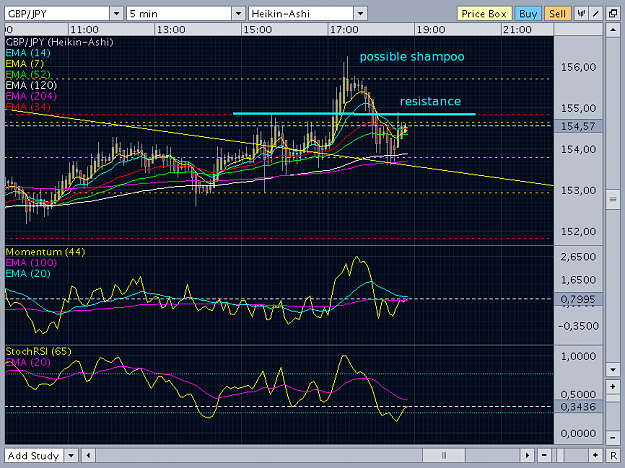Click the 17:00 time axis label
The image size is (625, 468).
344,30
